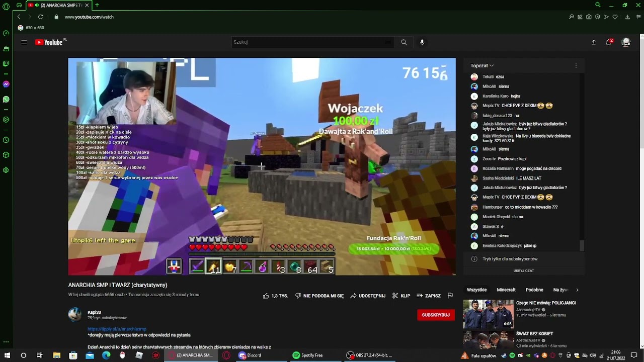
Task: Hide the chat with UKRYJ CZAT
Action: [x=524, y=270]
